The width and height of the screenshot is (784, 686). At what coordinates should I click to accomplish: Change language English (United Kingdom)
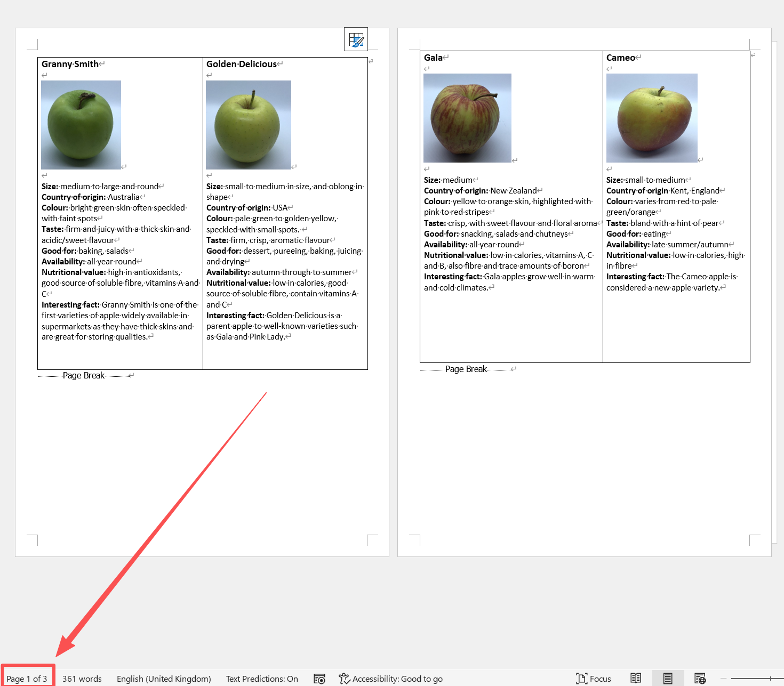pyautogui.click(x=164, y=679)
